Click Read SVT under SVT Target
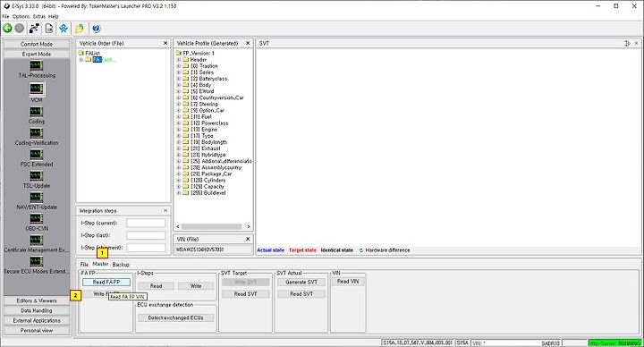 coord(246,294)
